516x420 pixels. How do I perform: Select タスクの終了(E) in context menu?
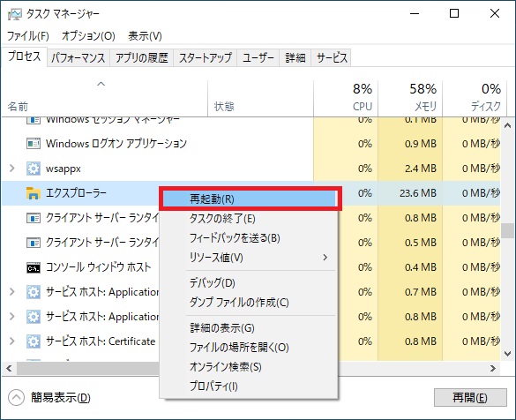point(222,219)
